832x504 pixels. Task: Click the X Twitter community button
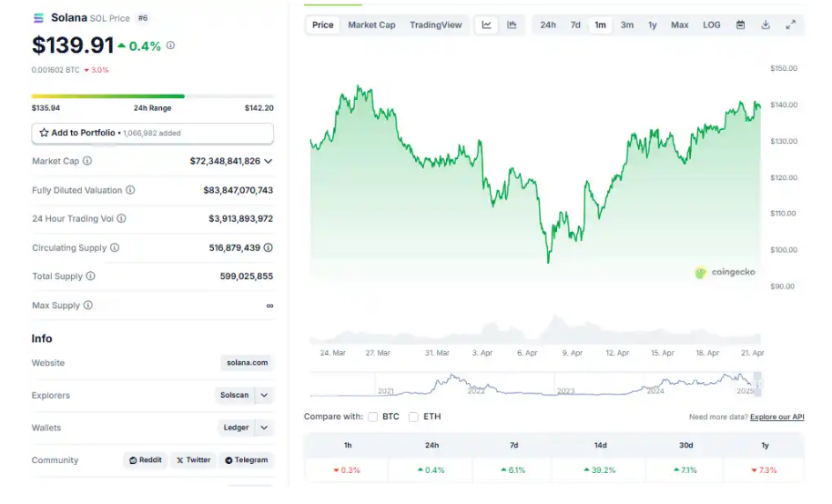[193, 460]
